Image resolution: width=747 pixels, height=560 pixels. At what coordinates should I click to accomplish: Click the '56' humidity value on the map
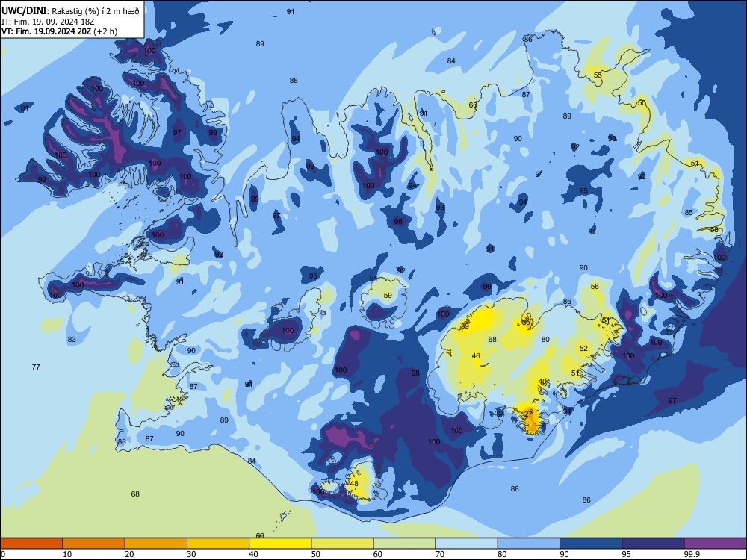point(595,287)
